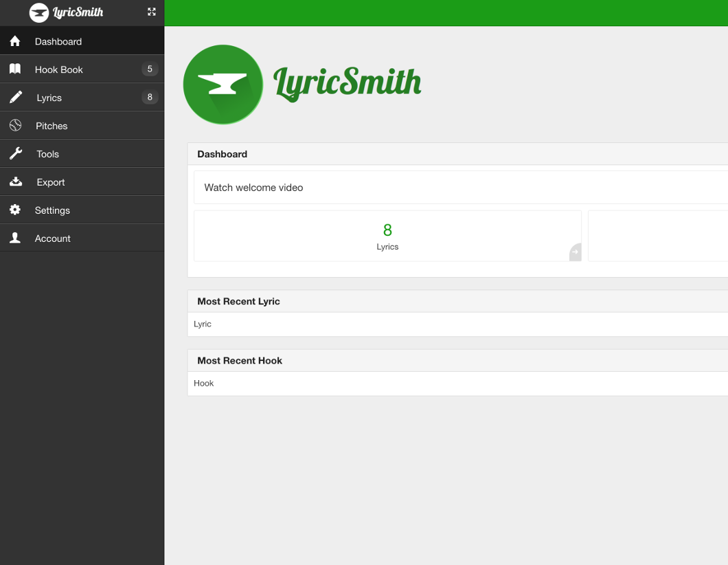Open the Export page
Viewport: 728px width, 565px height.
click(x=82, y=181)
